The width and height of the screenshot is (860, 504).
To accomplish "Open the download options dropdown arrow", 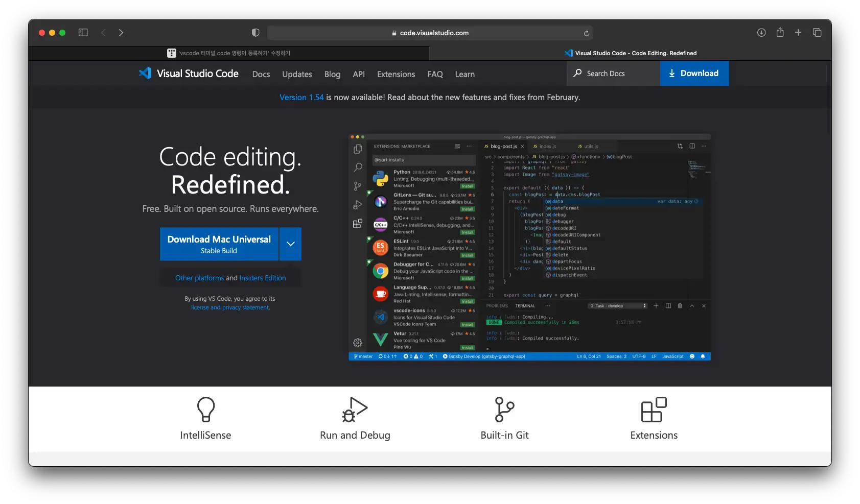I will tap(291, 244).
